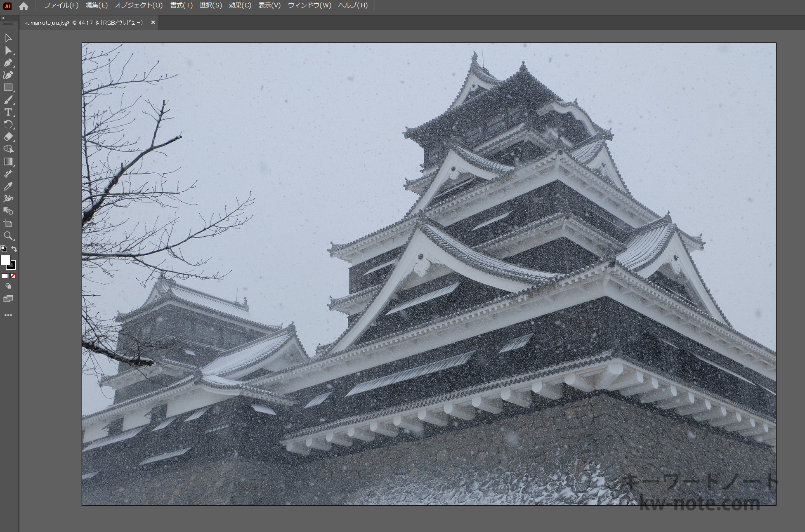Expand the toolbar with double arrows
The image size is (805, 532).
tap(3, 18)
